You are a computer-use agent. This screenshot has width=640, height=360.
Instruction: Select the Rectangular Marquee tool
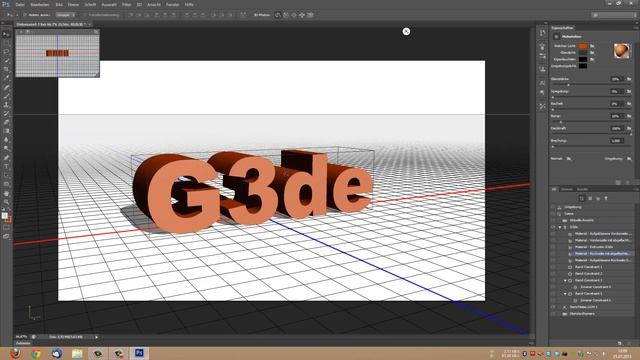[6, 43]
